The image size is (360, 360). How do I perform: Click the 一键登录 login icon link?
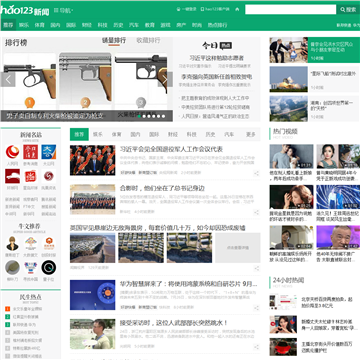click(x=186, y=9)
